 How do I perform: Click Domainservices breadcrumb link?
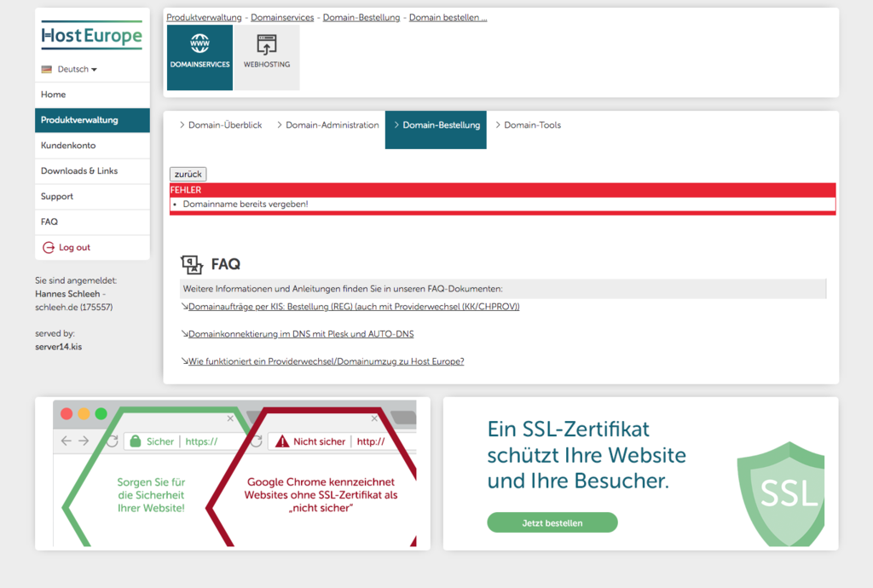(x=282, y=17)
